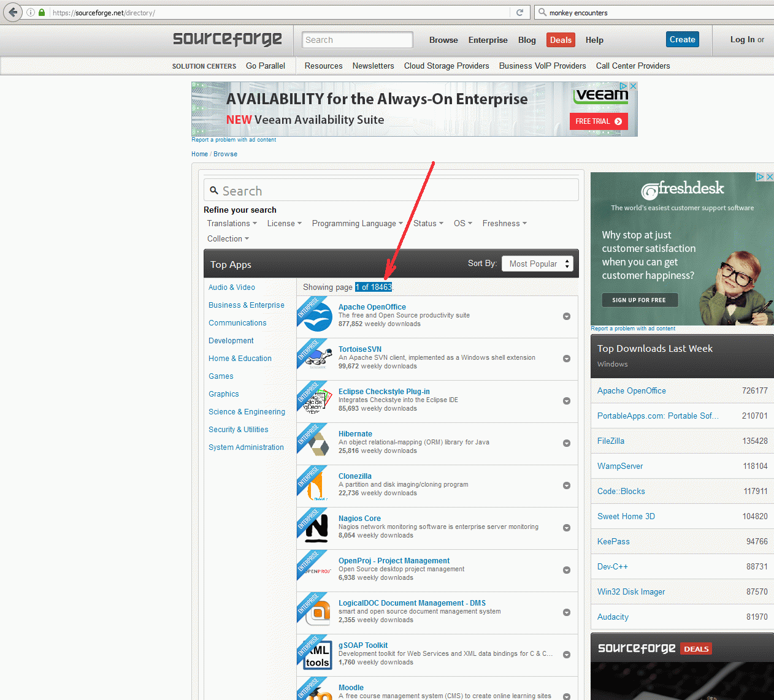Image resolution: width=774 pixels, height=700 pixels.
Task: Click FREE TRIAL button in Veeam ad
Action: tap(599, 121)
